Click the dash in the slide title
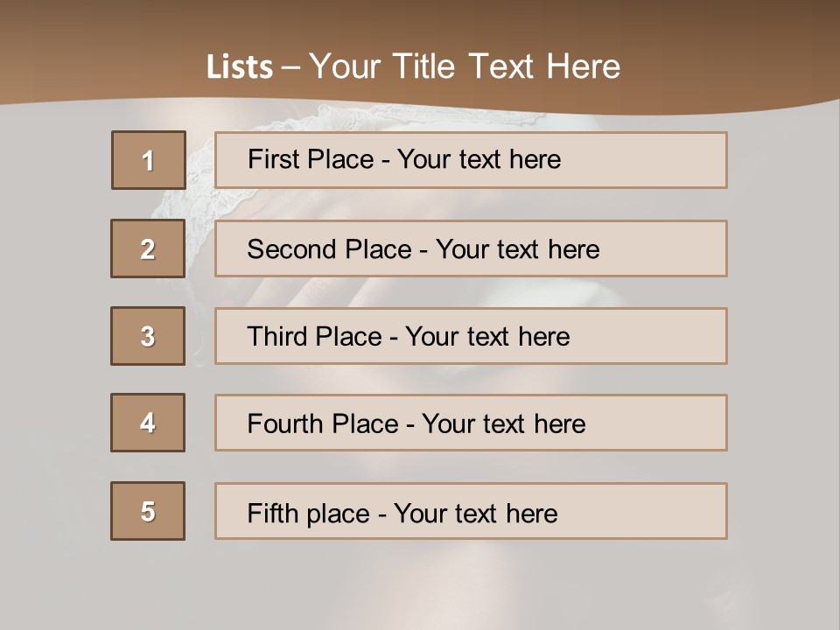Image resolution: width=840 pixels, height=630 pixels. point(291,67)
